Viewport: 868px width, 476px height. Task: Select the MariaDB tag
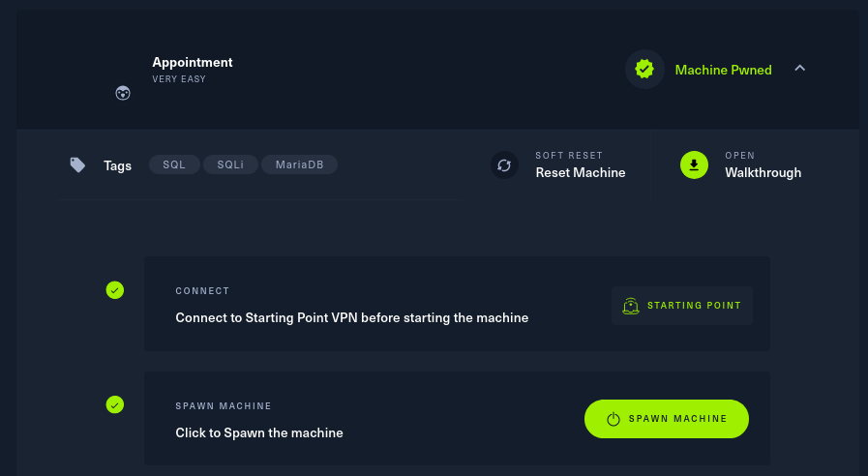pyautogui.click(x=299, y=165)
